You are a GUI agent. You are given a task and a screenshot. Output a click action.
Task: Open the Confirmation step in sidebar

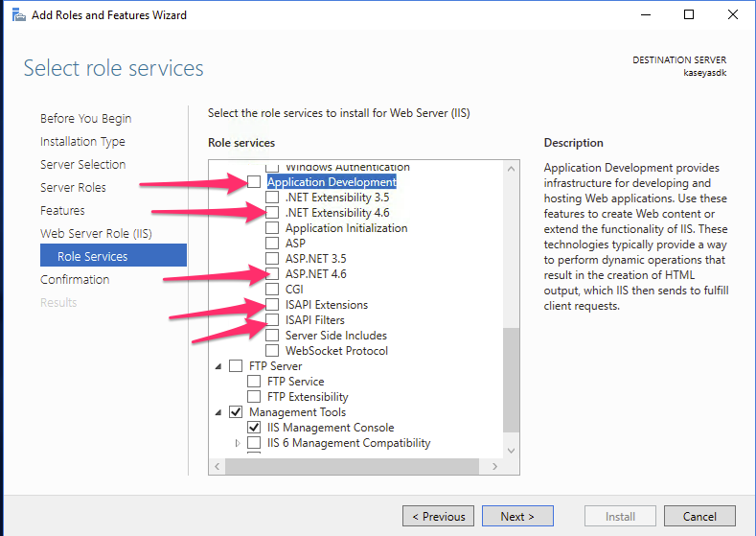point(75,280)
